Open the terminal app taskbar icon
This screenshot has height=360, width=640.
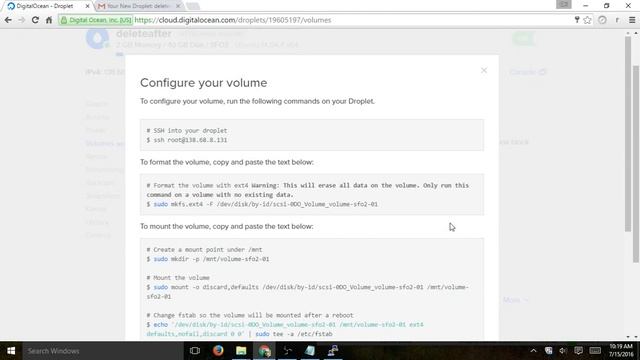[x=287, y=351]
